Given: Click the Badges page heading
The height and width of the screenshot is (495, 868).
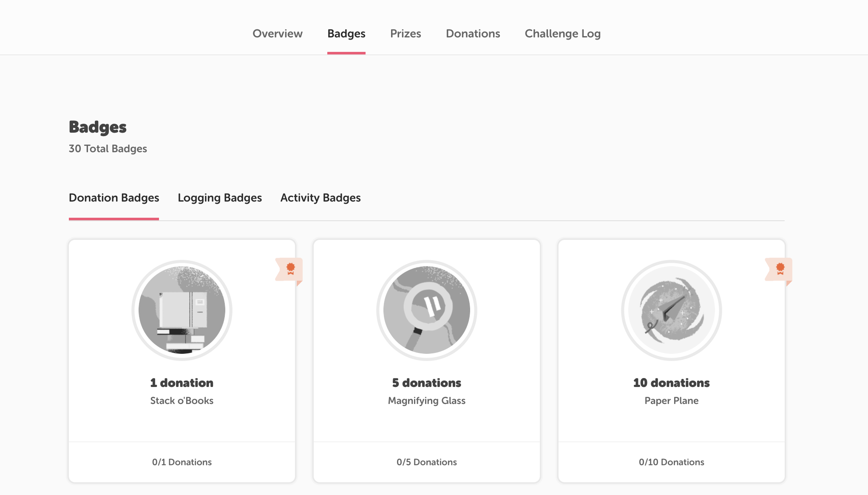Looking at the screenshot, I should pyautogui.click(x=97, y=126).
